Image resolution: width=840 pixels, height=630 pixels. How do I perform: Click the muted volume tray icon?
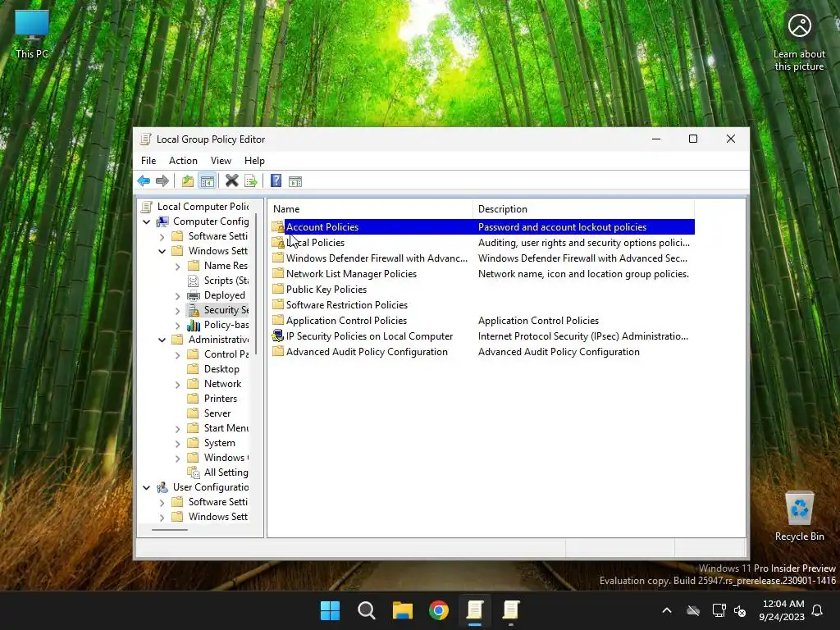(x=740, y=610)
